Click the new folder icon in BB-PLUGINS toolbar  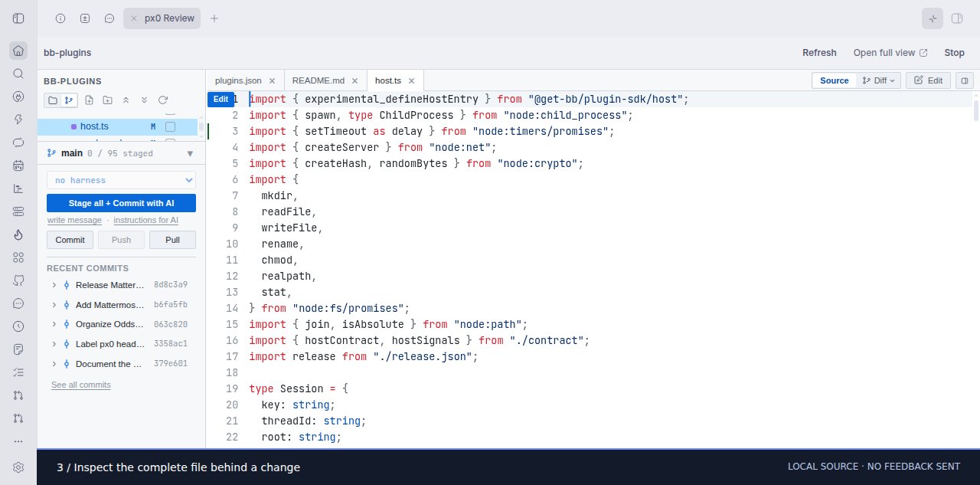point(107,100)
